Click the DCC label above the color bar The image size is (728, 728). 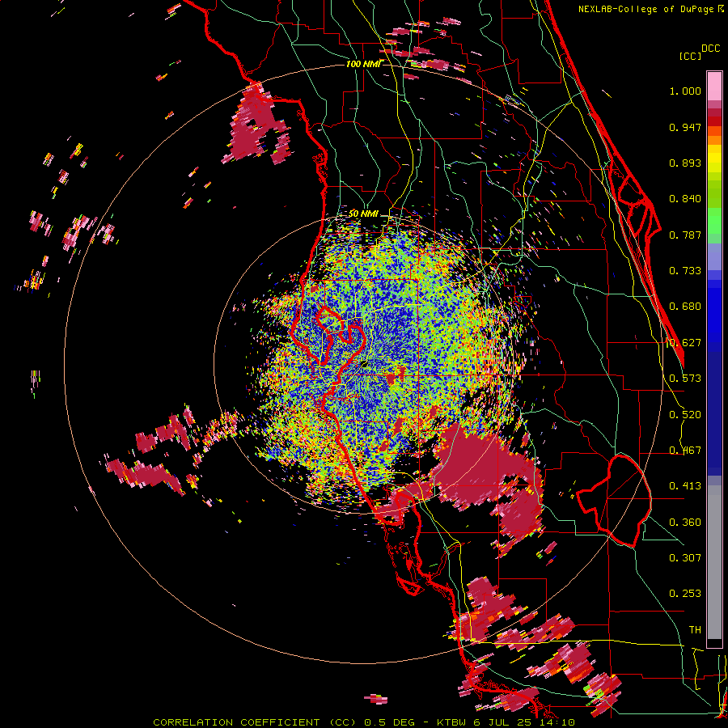point(710,49)
